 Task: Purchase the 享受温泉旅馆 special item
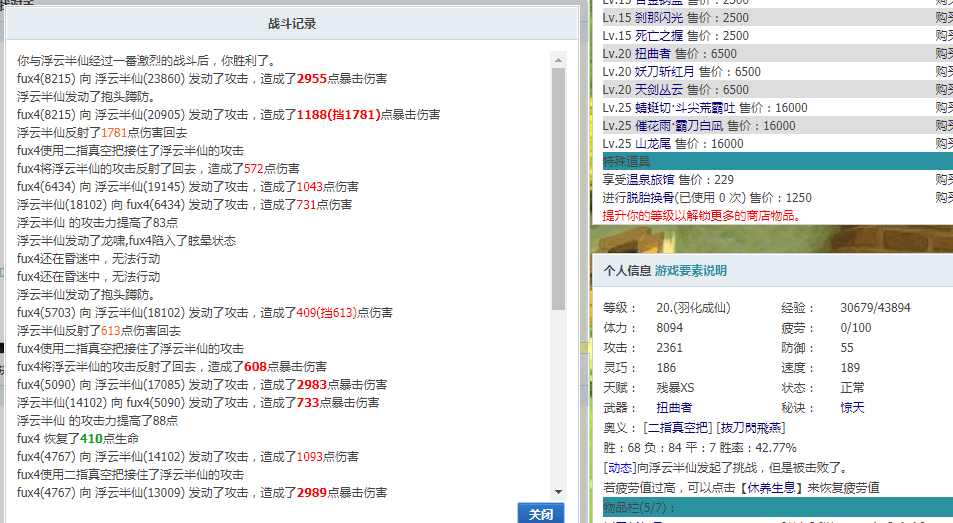coord(944,180)
